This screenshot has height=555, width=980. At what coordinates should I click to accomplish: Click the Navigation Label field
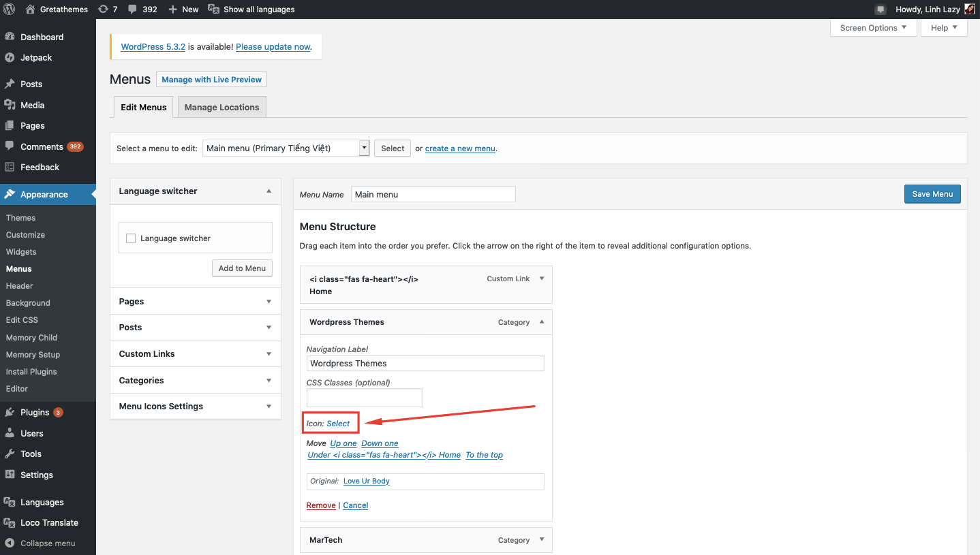point(425,363)
